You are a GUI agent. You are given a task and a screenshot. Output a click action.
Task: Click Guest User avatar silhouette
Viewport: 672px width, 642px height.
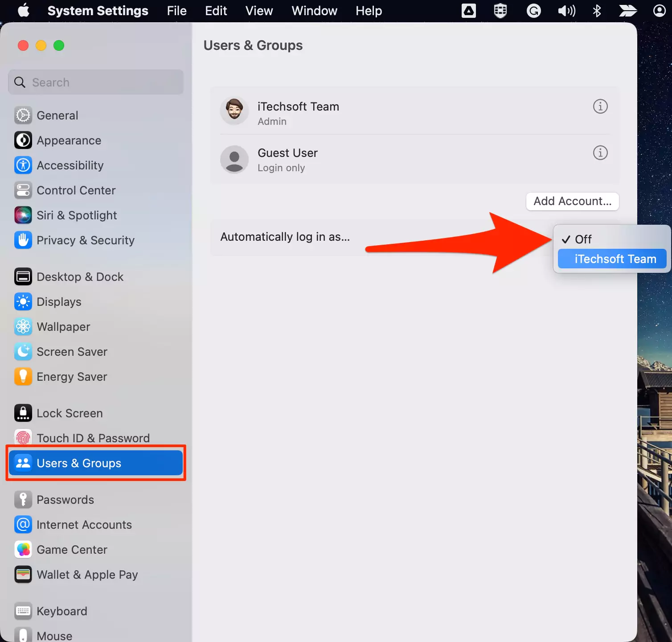pyautogui.click(x=234, y=159)
